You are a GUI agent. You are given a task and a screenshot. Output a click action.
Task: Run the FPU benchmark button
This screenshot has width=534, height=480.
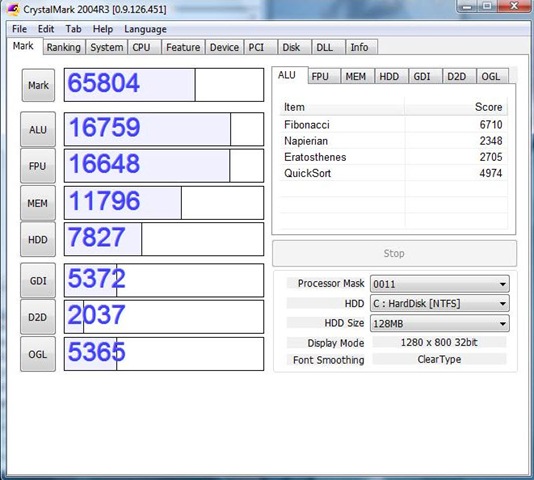(x=38, y=166)
